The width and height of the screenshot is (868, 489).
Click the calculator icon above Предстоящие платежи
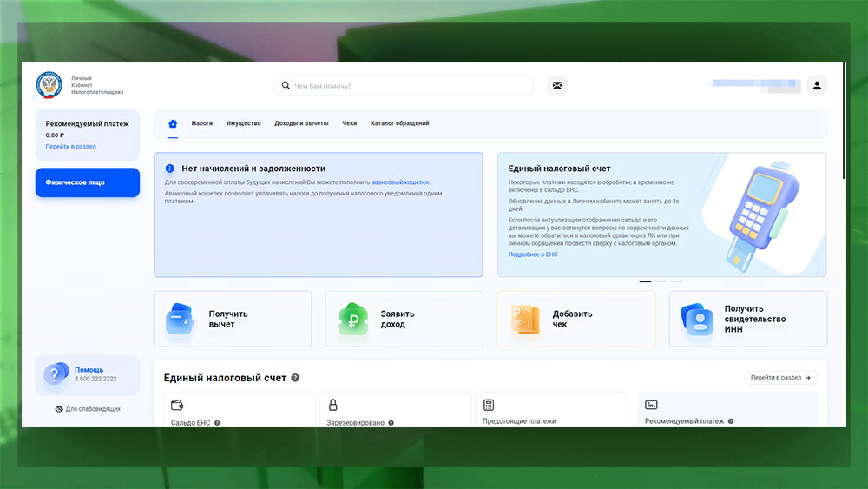488,405
